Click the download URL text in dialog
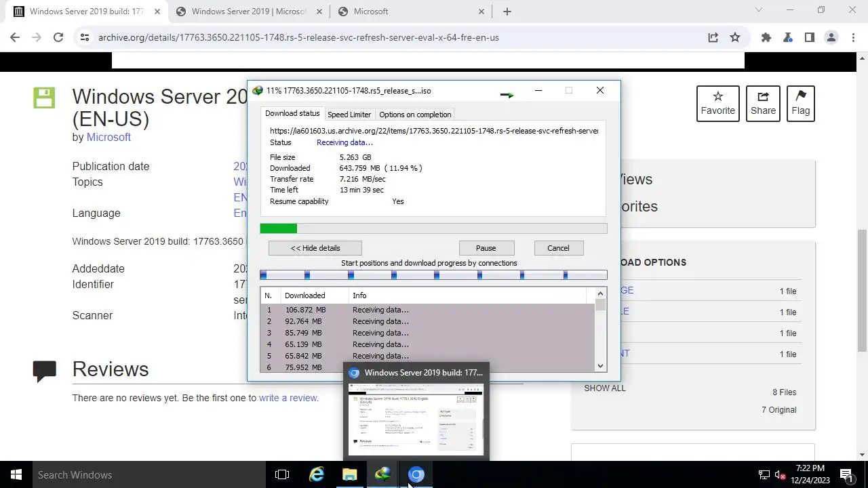Image resolution: width=868 pixels, height=488 pixels. [x=434, y=131]
